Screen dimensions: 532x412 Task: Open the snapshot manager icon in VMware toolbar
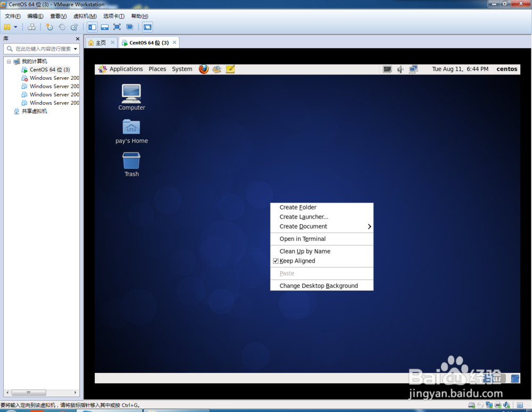(74, 27)
